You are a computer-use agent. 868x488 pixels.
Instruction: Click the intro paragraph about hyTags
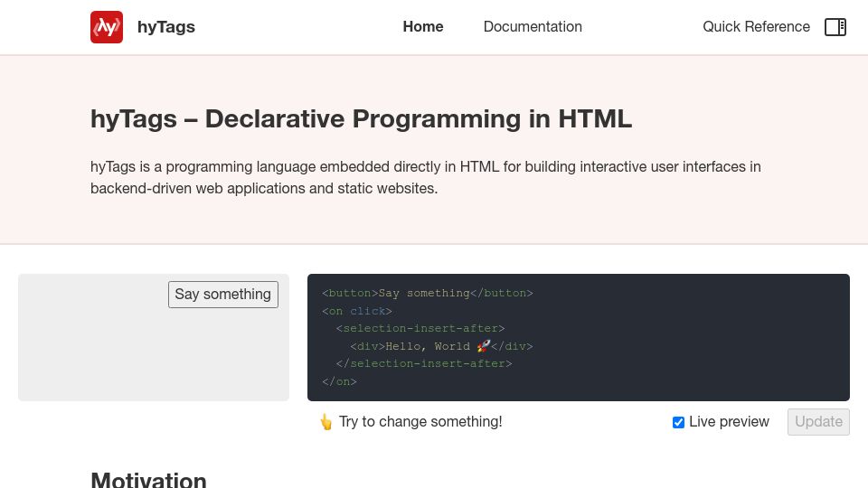coord(425,178)
